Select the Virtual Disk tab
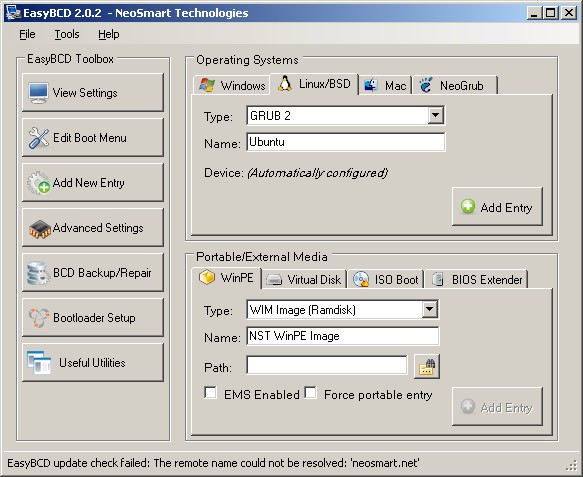 (x=304, y=280)
